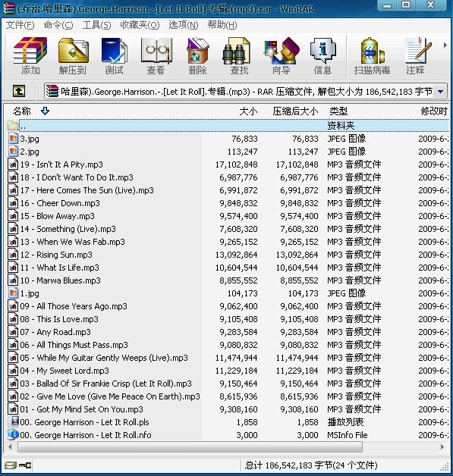The height and width of the screenshot is (476, 453).
Task: Click the info icon of Let It Roll.nfo
Action: pyautogui.click(x=13, y=434)
